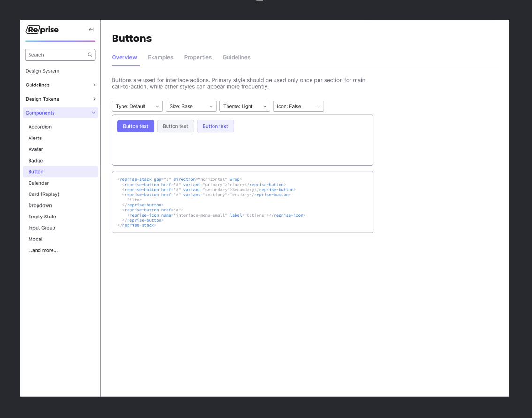Switch to the Overview tab
532x418 pixels.
124,57
